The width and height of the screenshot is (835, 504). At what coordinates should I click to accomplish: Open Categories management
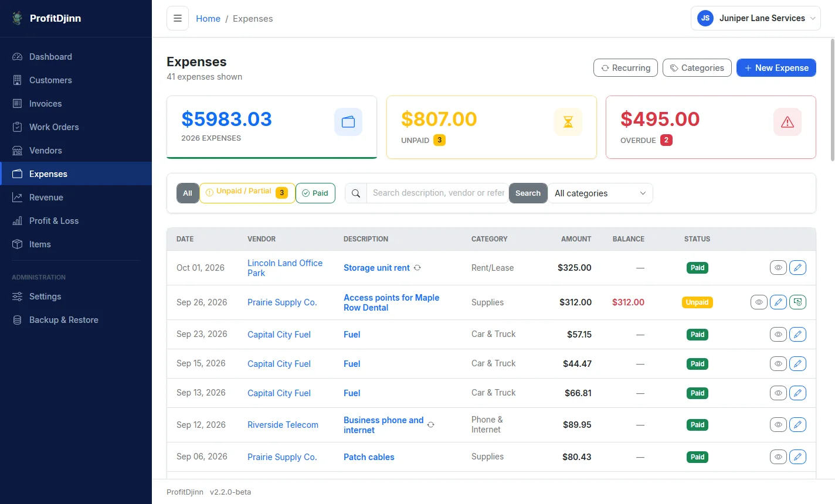point(697,68)
